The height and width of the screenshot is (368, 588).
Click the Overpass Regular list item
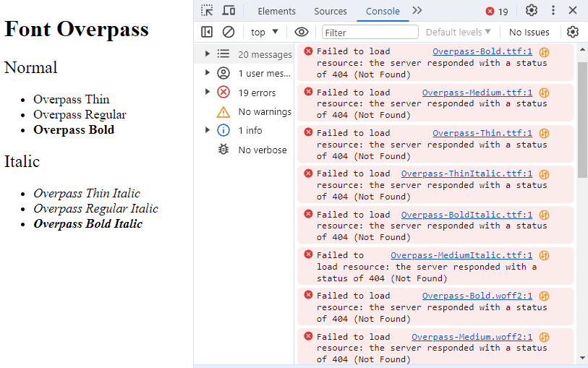(80, 115)
